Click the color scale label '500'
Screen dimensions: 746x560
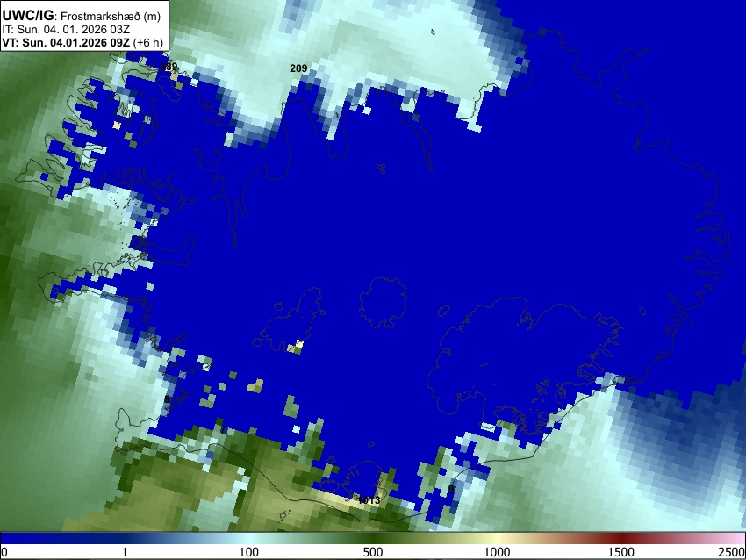[373, 552]
